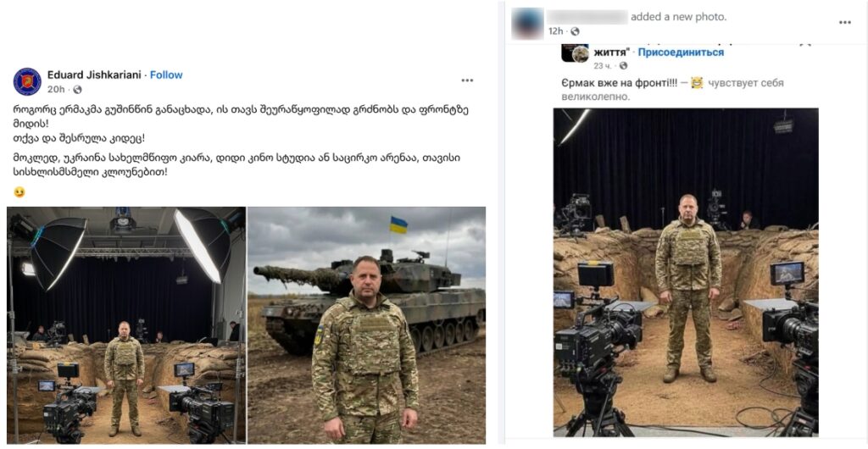
Task: Click Eduard Jishkariani's name link
Action: point(95,75)
